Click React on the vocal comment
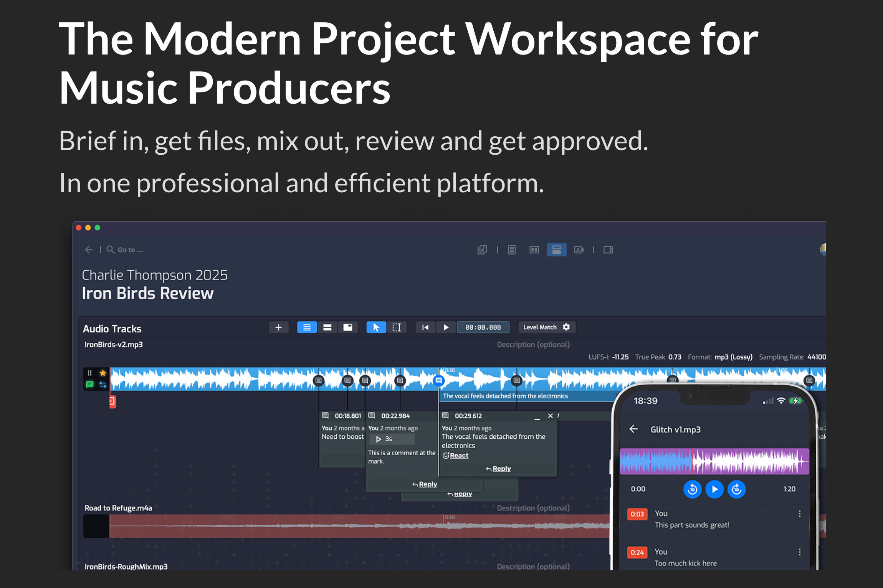The image size is (883, 588). (x=456, y=456)
